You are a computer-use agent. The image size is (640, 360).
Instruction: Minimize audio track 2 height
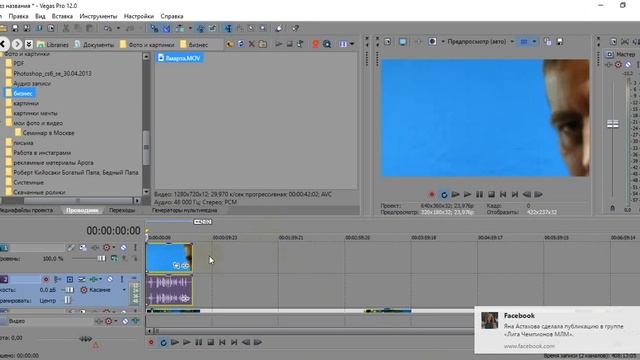click(x=134, y=278)
